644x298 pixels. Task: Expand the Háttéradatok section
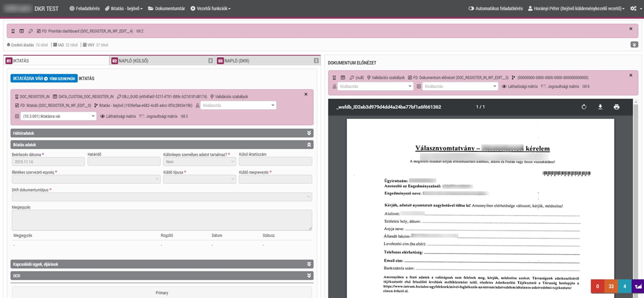[x=162, y=133]
